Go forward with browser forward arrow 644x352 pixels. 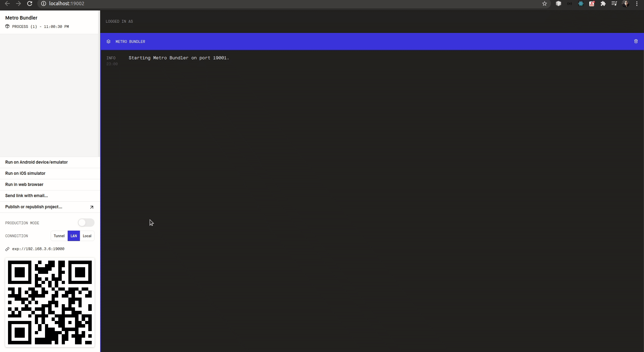point(18,3)
